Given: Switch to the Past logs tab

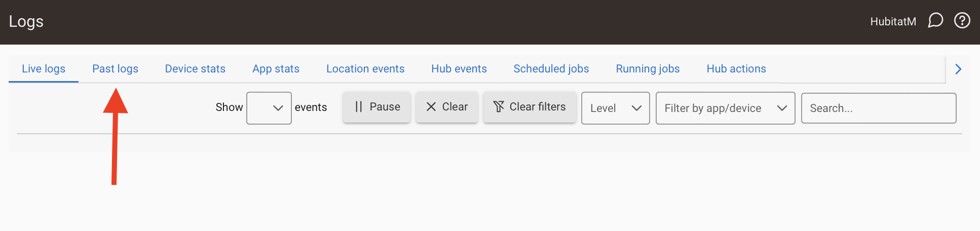Looking at the screenshot, I should coord(115,69).
